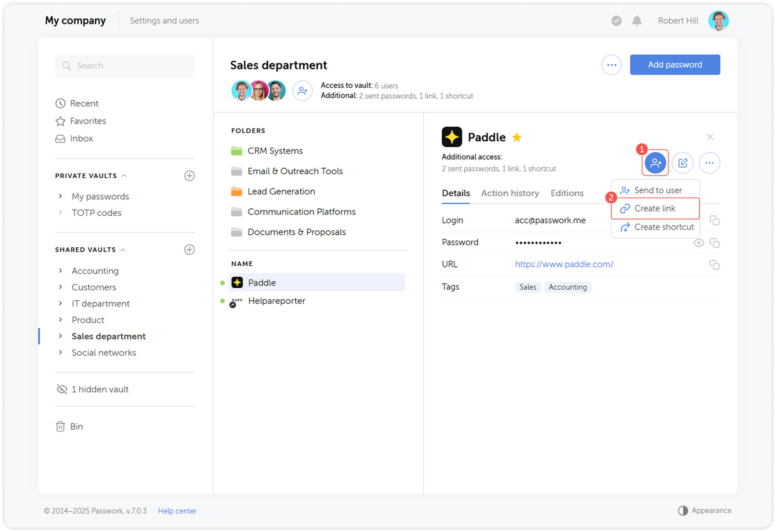Click the Add password button
Image resolution: width=776 pixels, height=532 pixels.
tap(675, 64)
